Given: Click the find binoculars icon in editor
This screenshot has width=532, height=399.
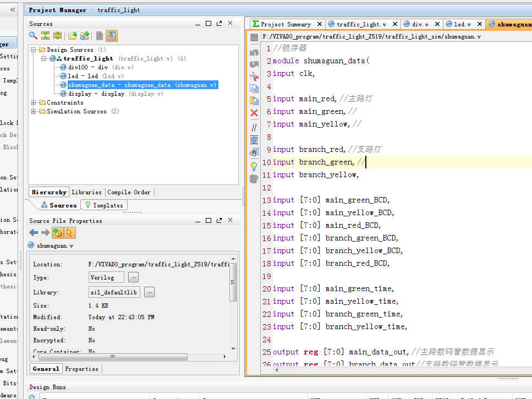Looking at the screenshot, I should tap(254, 152).
